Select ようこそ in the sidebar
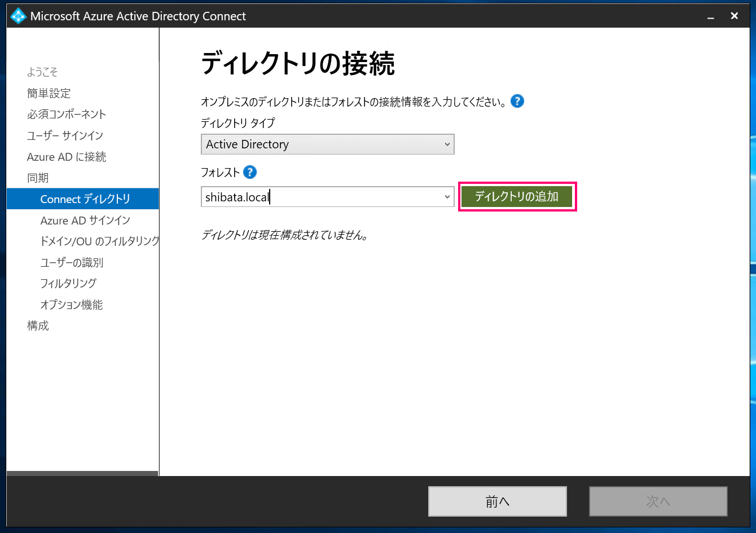Viewport: 756px width, 533px height. point(42,72)
